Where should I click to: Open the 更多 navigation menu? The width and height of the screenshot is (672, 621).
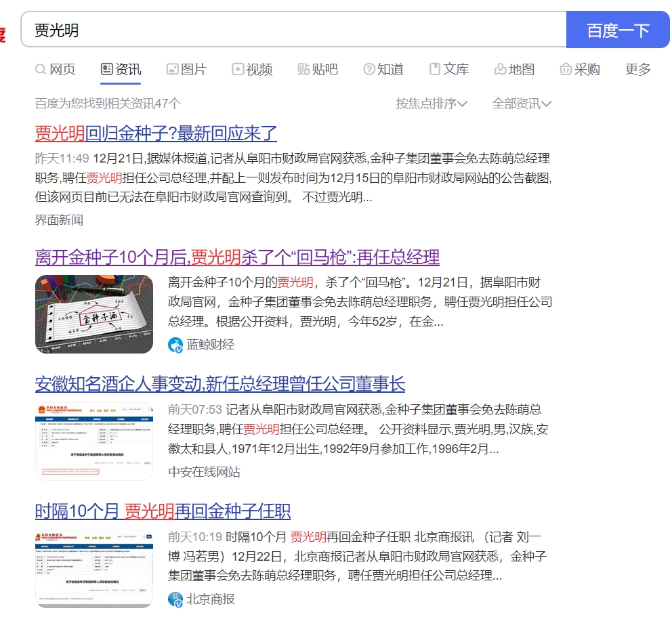tap(637, 69)
